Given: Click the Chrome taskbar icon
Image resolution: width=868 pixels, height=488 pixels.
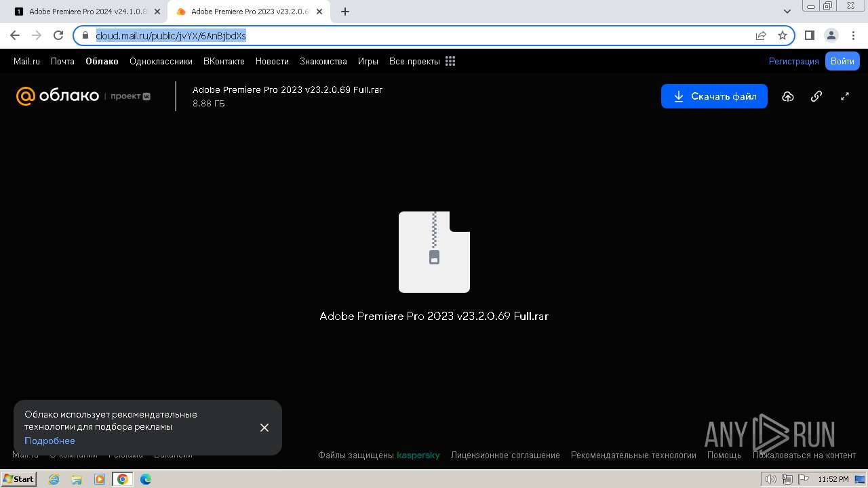Looking at the screenshot, I should [x=123, y=479].
